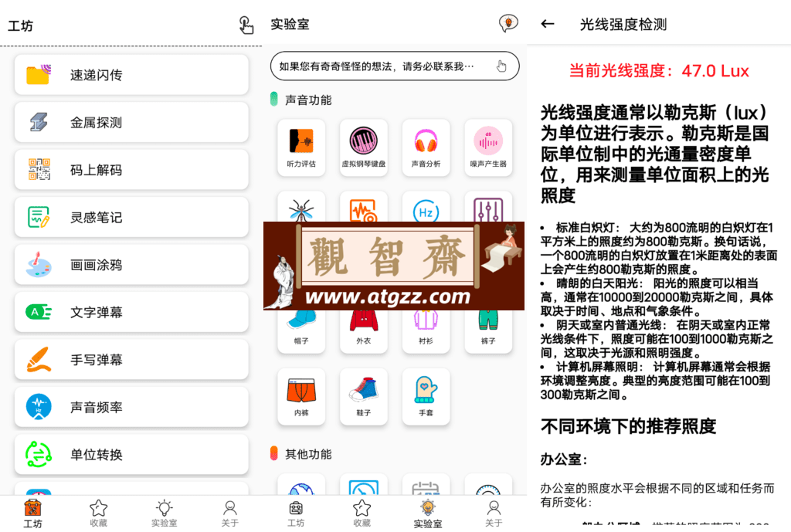Screen dimensions: 791x532
Task: Open 声音分析 headphones icon
Action: [x=426, y=147]
